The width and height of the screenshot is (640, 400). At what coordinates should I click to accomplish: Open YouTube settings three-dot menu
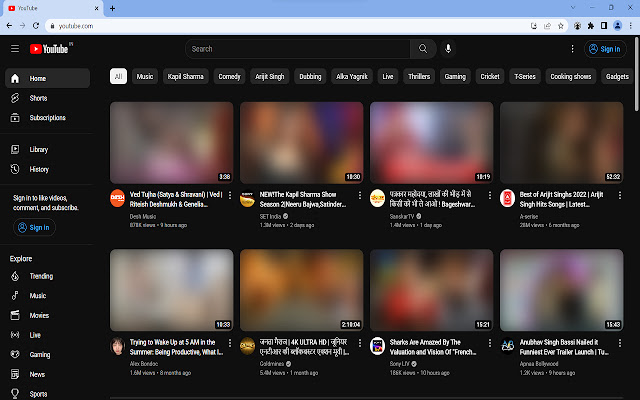572,49
